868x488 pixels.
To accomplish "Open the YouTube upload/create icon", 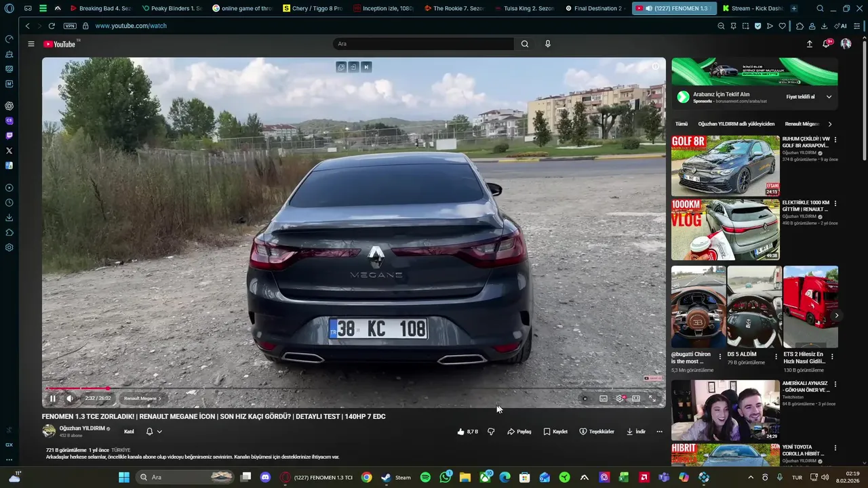I will [809, 44].
